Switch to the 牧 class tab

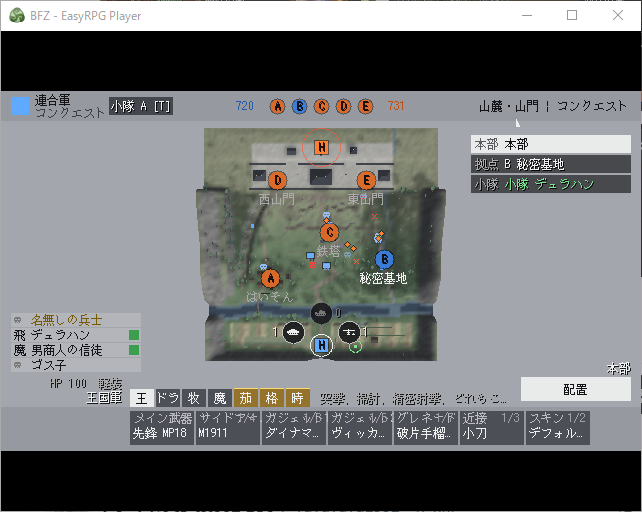(194, 398)
